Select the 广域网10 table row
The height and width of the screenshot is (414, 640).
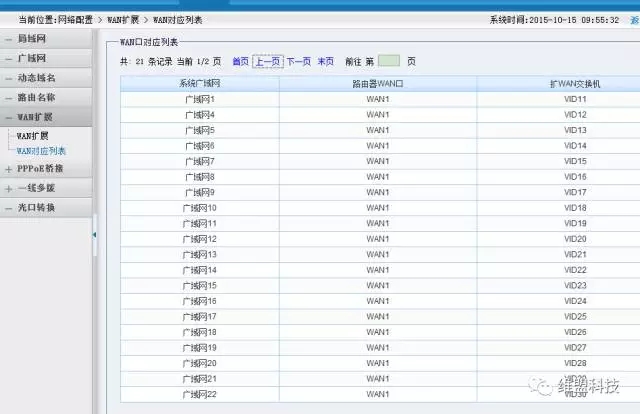pyautogui.click(x=199, y=208)
